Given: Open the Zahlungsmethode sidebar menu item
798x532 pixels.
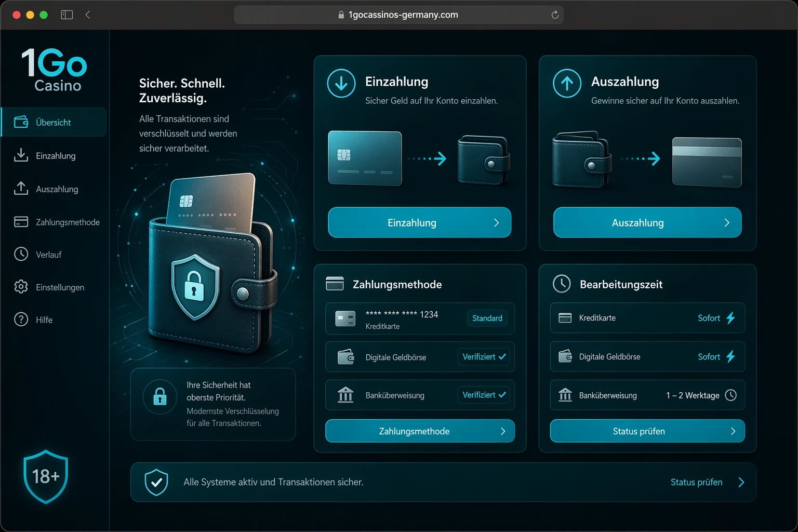Looking at the screenshot, I should (x=57, y=222).
